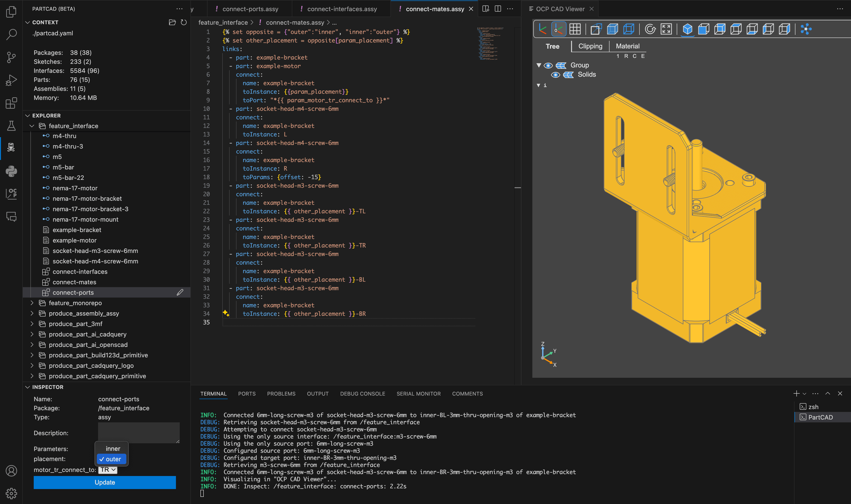Switch to perspective camera view icon
Viewport: 851px width, 504px height.
click(x=596, y=29)
